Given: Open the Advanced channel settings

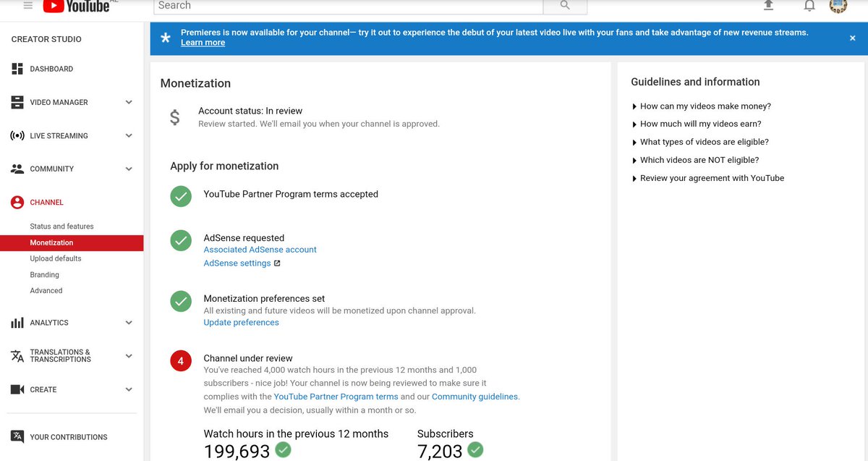Looking at the screenshot, I should 46,291.
